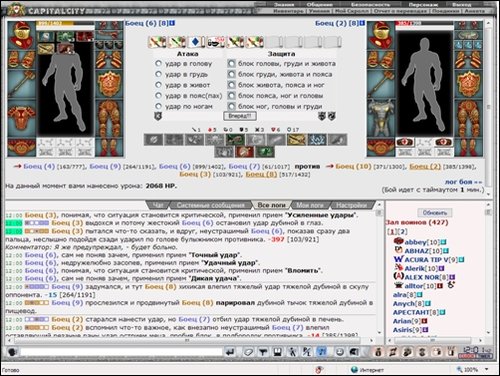Inspect left fighter's round shield slot
The image size is (500, 376).
point(109,83)
